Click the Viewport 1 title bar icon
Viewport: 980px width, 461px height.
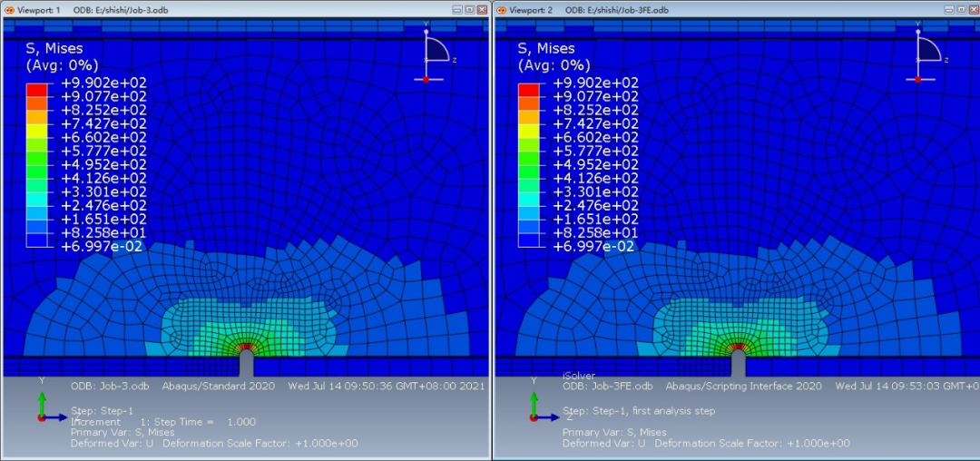coord(9,10)
